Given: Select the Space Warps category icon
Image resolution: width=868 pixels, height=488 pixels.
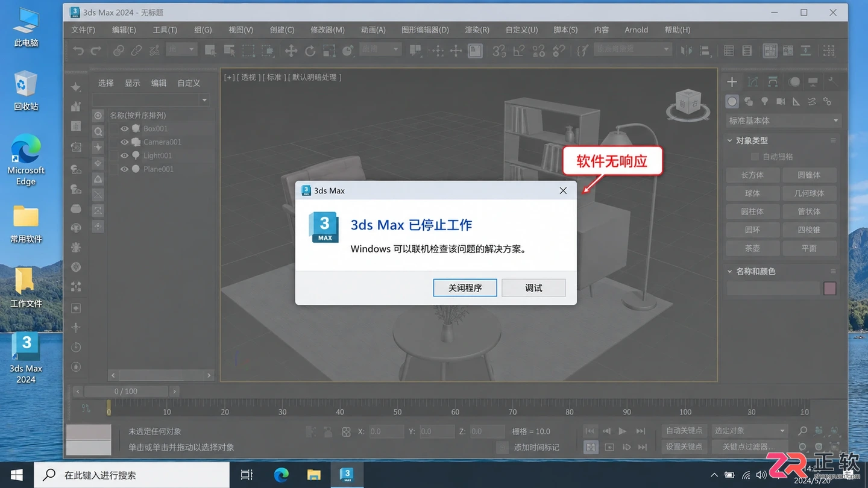Looking at the screenshot, I should [812, 101].
